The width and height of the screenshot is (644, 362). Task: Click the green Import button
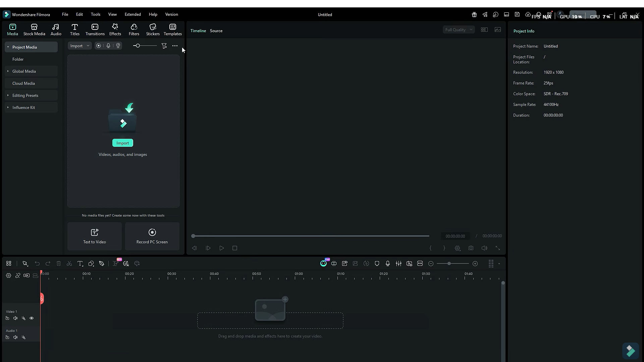[x=122, y=143]
